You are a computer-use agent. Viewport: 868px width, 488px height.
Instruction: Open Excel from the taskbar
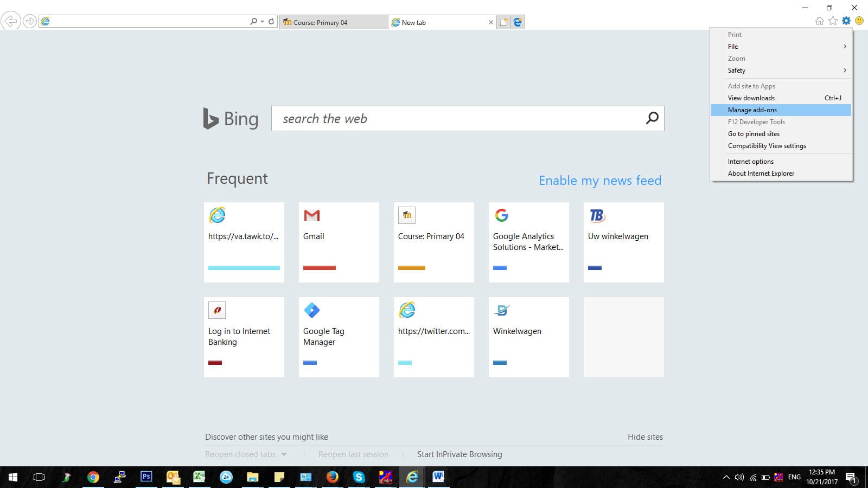[199, 477]
